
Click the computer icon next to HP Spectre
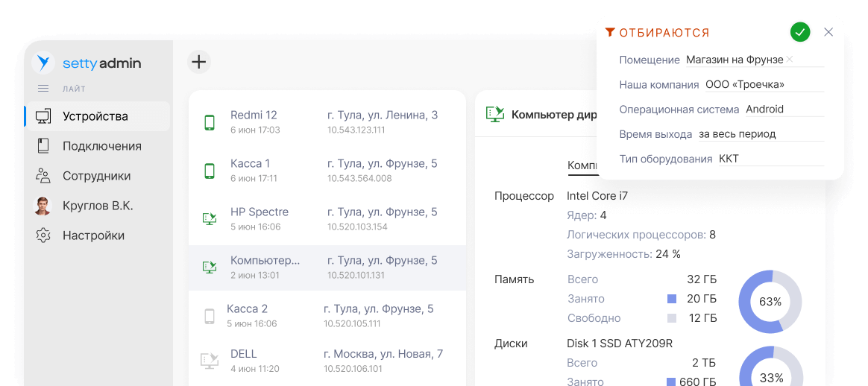pyautogui.click(x=210, y=219)
